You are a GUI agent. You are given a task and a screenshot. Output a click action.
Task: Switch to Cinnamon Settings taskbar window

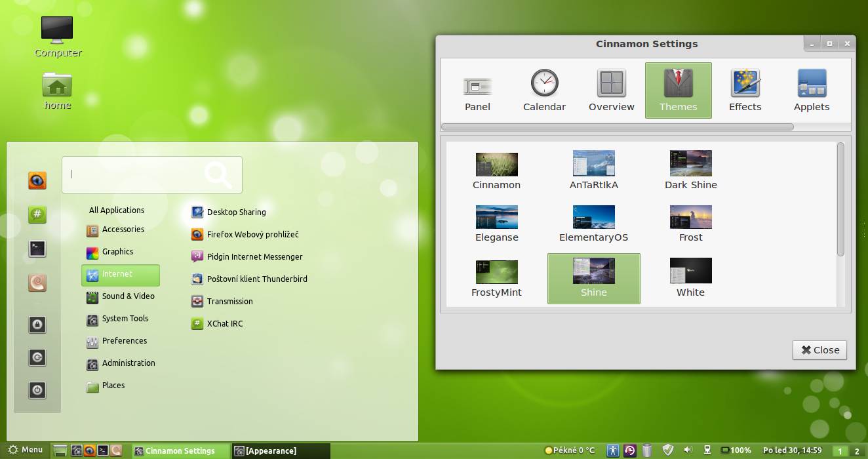[x=181, y=450]
